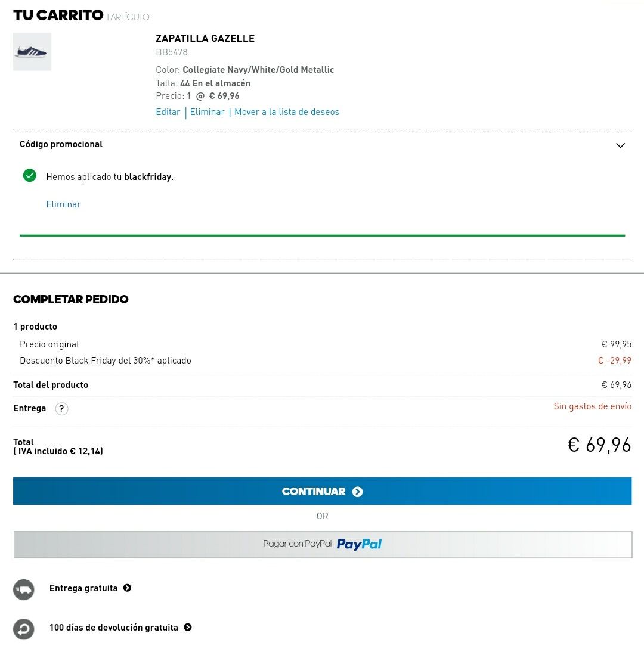Click the delivery question mark help icon
The width and height of the screenshot is (644, 652).
pyautogui.click(x=61, y=409)
